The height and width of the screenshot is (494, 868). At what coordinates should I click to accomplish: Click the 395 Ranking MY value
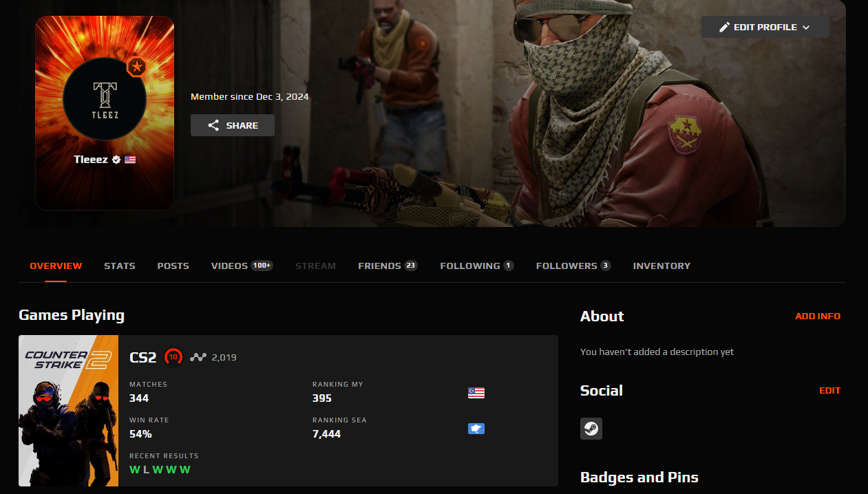[322, 398]
